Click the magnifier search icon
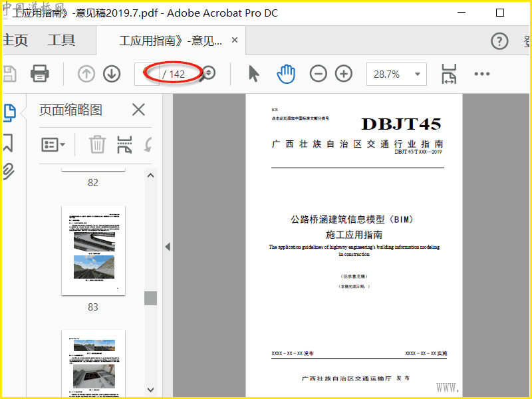The height and width of the screenshot is (399, 532). pyautogui.click(x=207, y=74)
